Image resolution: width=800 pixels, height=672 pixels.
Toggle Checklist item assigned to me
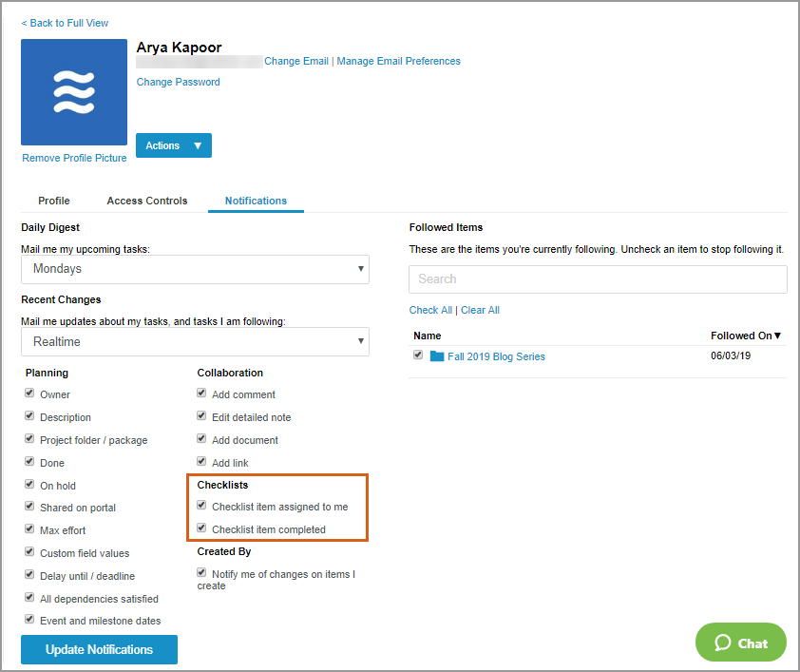tap(201, 506)
